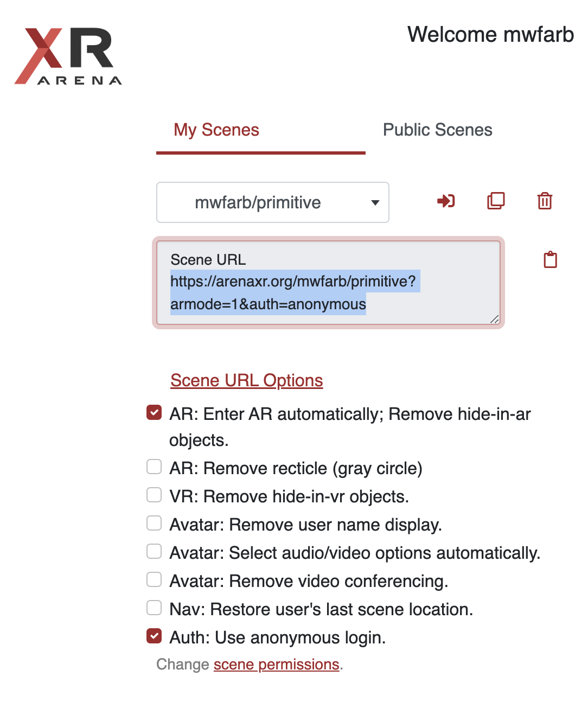Click the enter scene icon
Screen dimensions: 588x702
446,201
